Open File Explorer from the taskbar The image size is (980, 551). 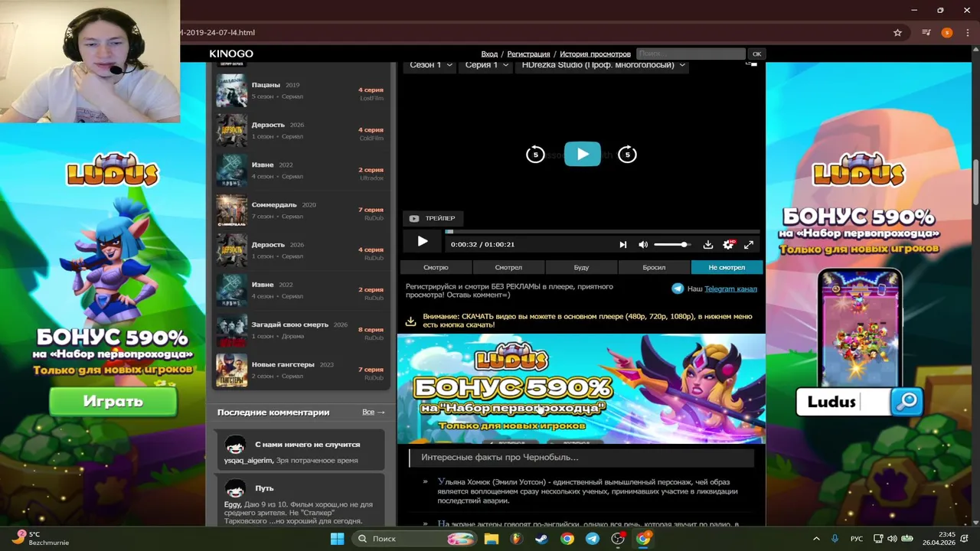click(491, 539)
